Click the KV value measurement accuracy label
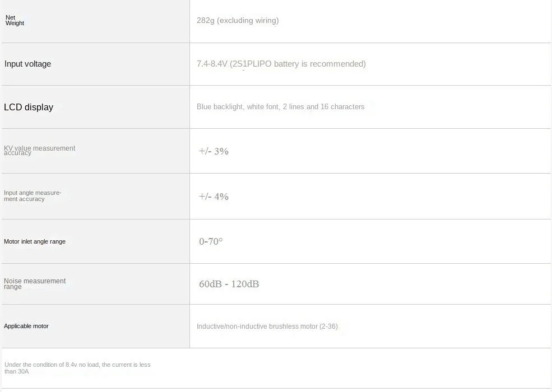The height and width of the screenshot is (392, 552). coord(39,150)
